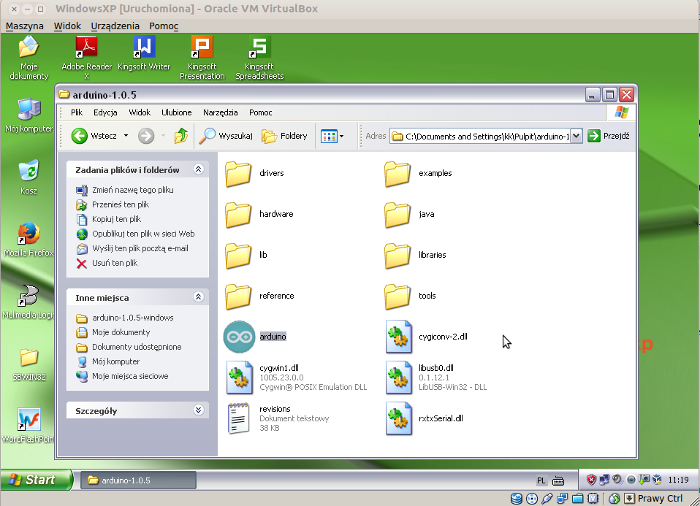Click Wyślij ten plik pocztą e-mail
The width and height of the screenshot is (700, 506).
140,248
